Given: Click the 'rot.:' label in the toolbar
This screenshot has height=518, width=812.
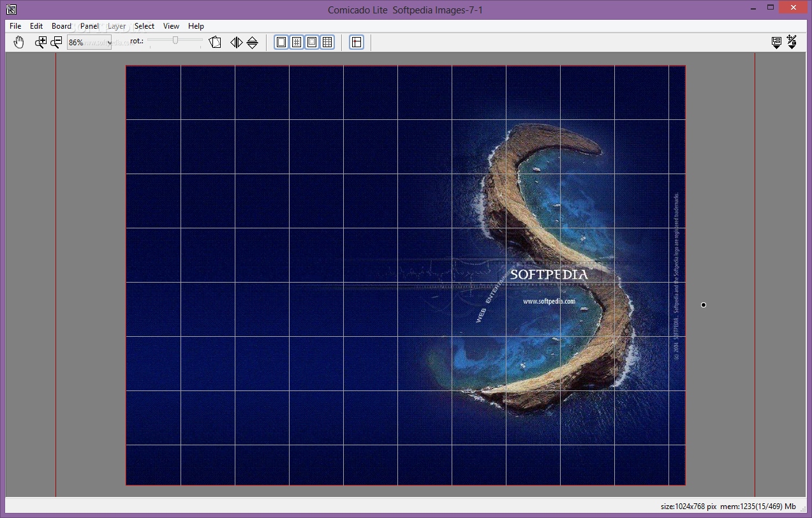Looking at the screenshot, I should tap(137, 41).
